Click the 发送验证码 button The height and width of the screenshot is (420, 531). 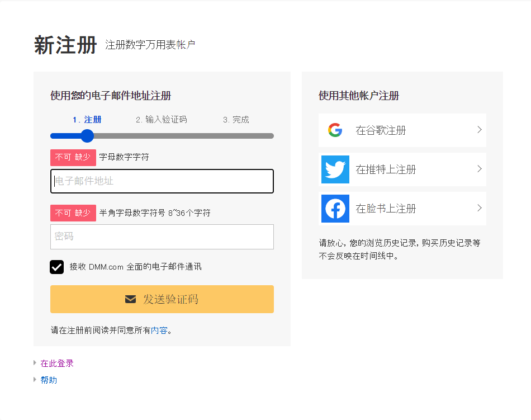click(x=162, y=299)
